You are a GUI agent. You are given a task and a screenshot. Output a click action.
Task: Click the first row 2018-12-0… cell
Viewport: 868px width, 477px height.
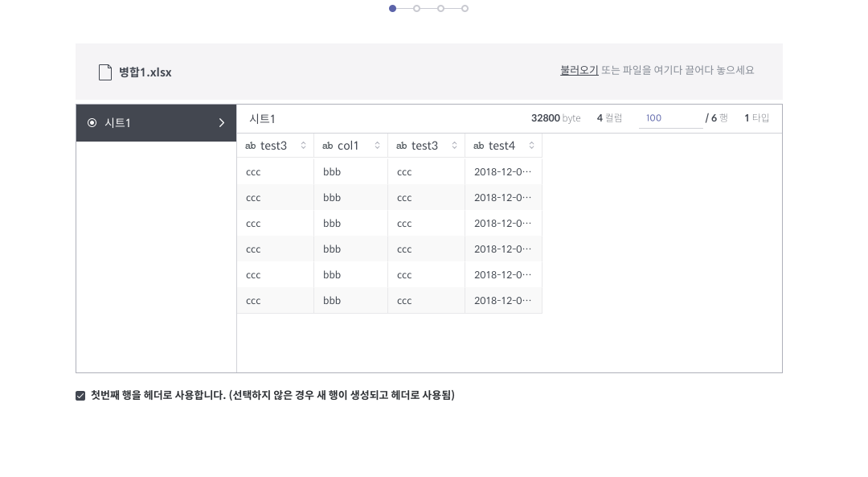(503, 172)
